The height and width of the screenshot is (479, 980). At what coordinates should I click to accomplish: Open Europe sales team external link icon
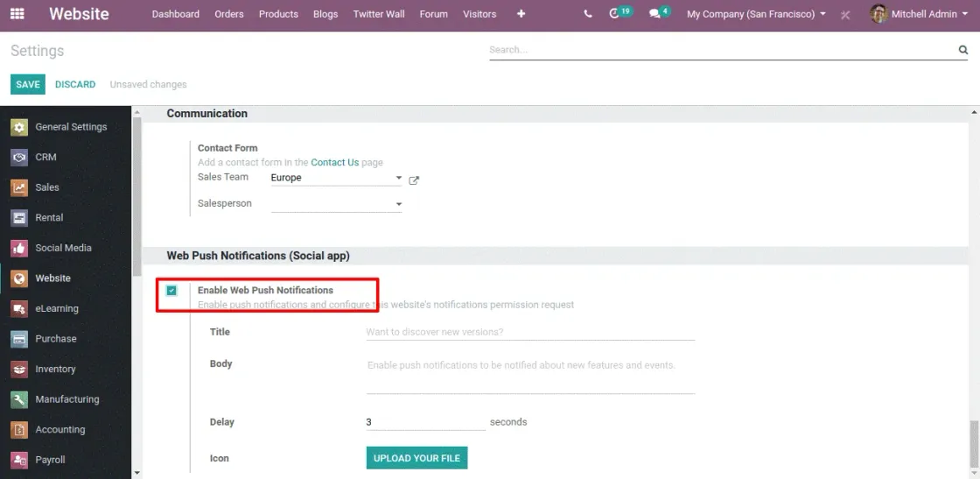[x=414, y=180]
